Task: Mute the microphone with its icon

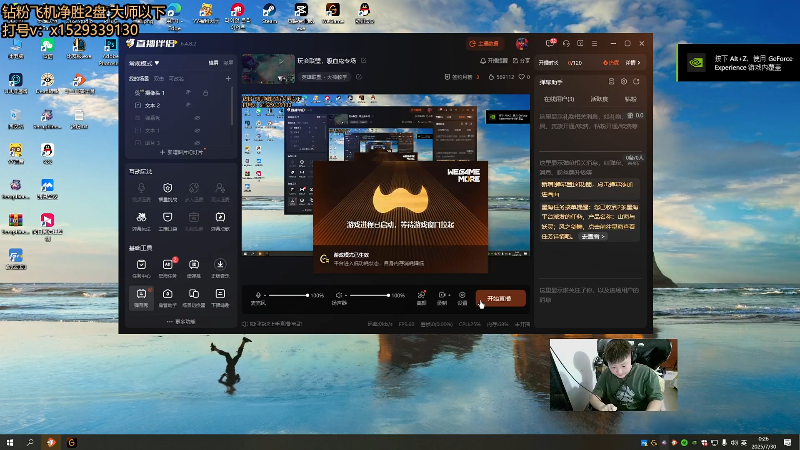Action: pos(258,295)
